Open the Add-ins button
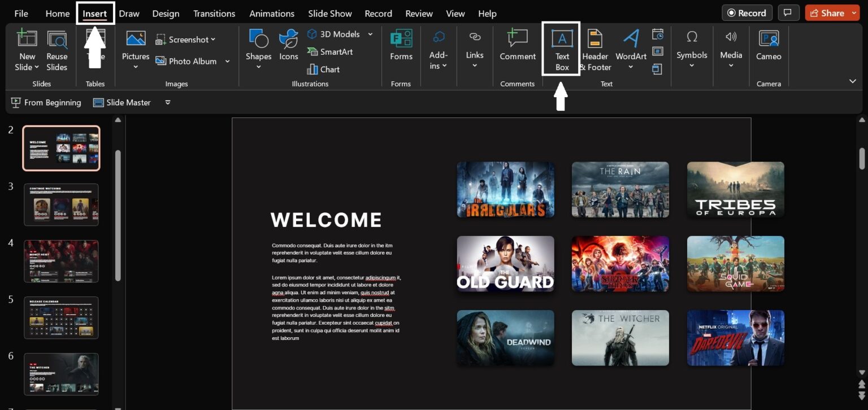 tap(438, 50)
